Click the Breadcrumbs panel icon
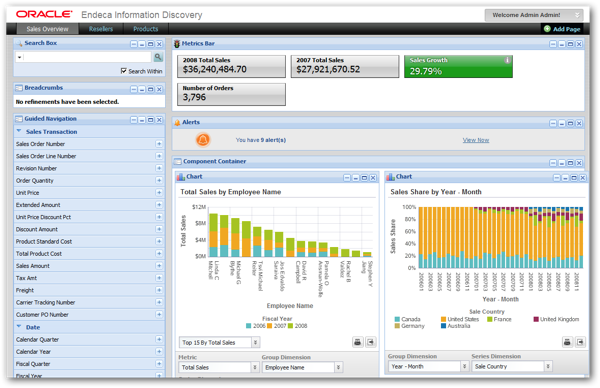The image size is (600, 388). 19,88
